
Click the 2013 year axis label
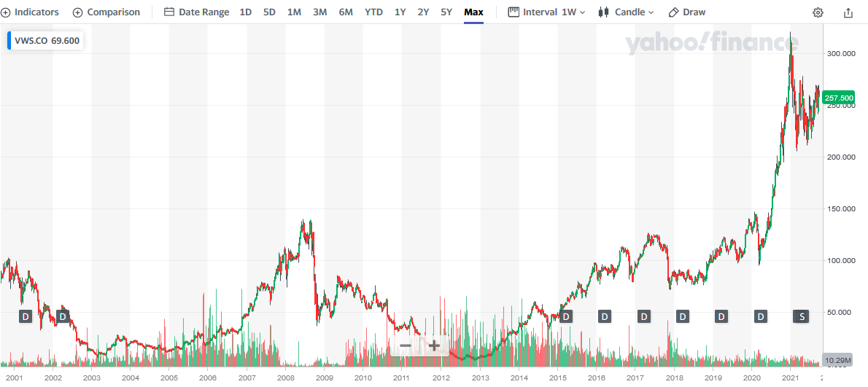(x=479, y=378)
